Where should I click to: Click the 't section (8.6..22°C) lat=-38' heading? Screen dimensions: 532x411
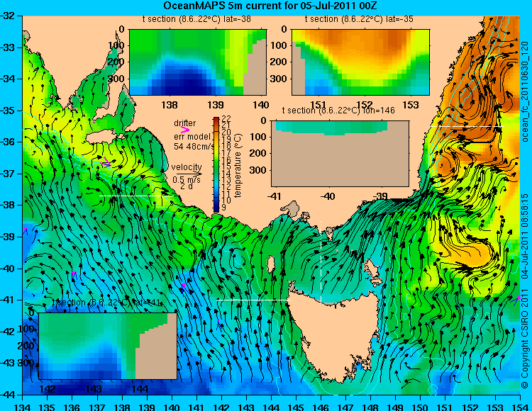196,19
